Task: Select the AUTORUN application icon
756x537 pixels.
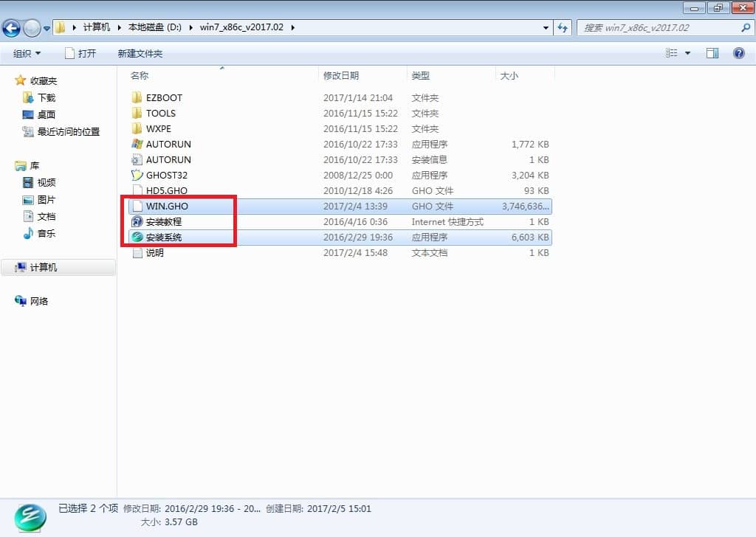Action: [x=137, y=145]
